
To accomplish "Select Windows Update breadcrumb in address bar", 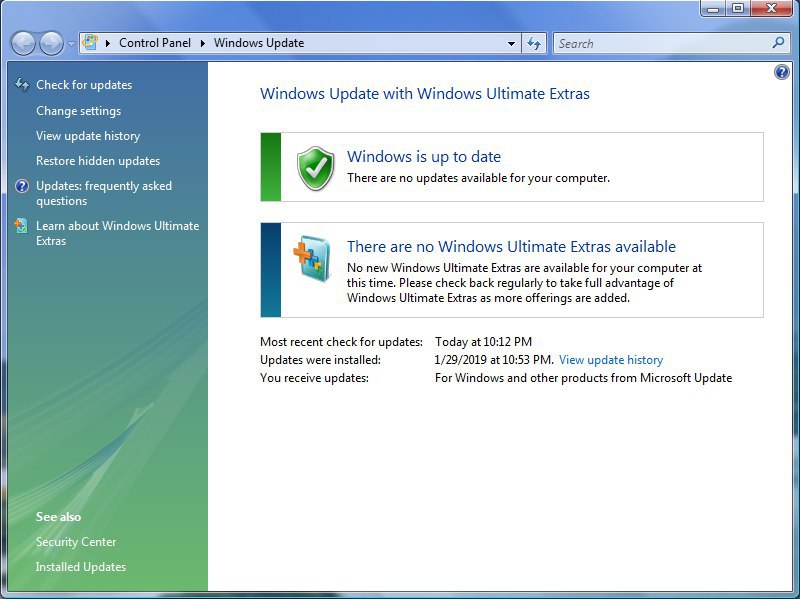I will pyautogui.click(x=259, y=43).
